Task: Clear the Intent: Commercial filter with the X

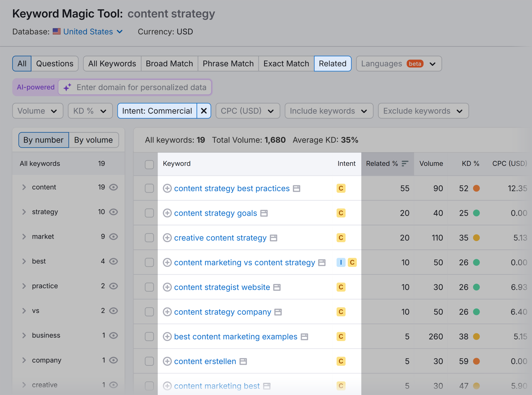Action: [x=204, y=111]
